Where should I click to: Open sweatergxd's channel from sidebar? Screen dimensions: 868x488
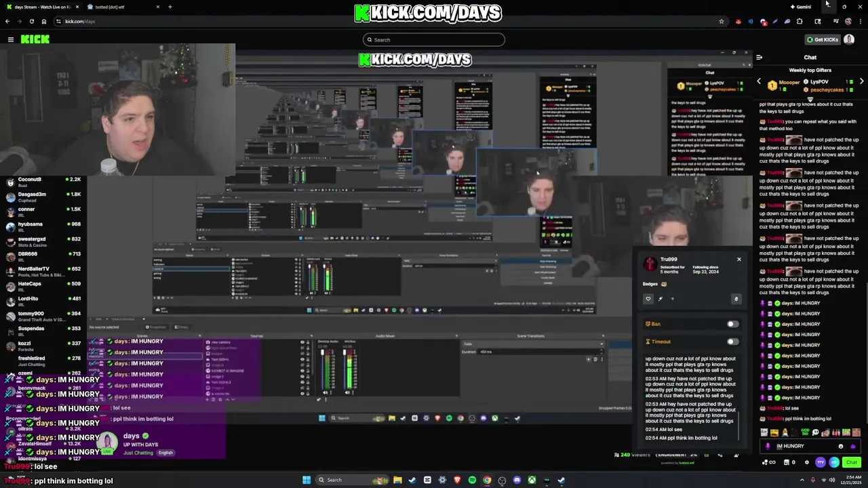pos(43,242)
